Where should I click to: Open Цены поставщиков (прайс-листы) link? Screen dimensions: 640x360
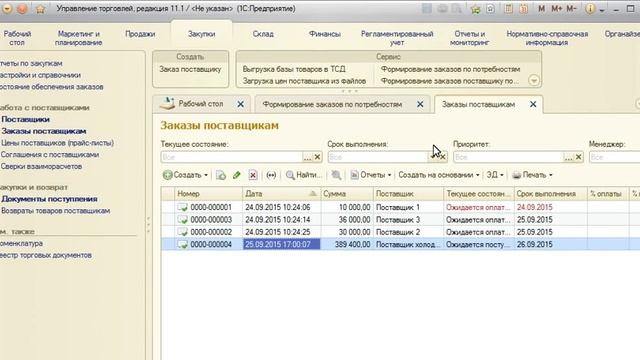57,143
